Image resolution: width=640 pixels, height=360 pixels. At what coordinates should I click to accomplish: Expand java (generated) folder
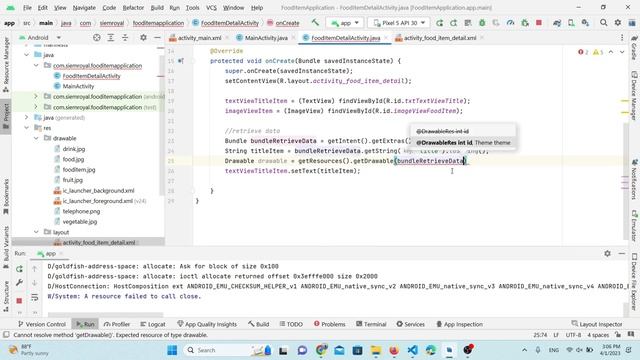pyautogui.click(x=27, y=118)
